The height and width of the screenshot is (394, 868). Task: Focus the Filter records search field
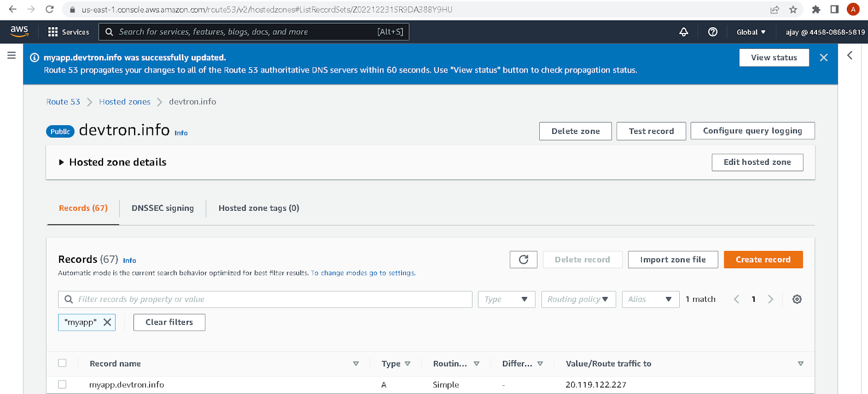(x=265, y=299)
